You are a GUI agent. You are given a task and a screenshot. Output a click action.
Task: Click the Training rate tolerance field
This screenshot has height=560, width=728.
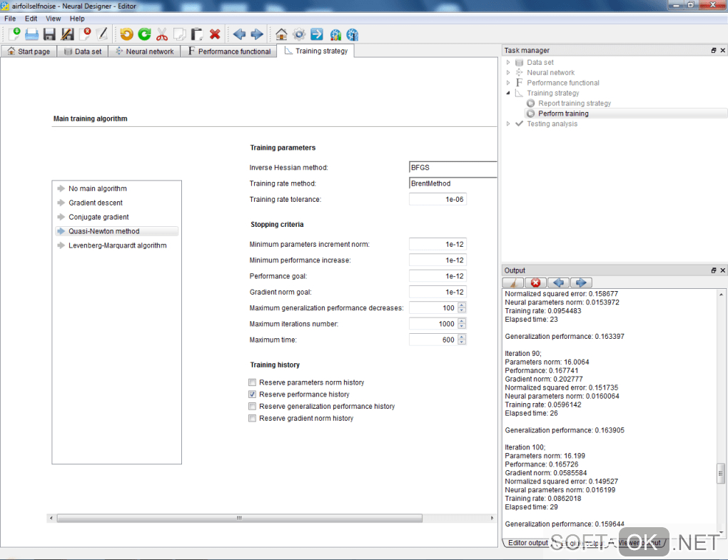pos(438,200)
